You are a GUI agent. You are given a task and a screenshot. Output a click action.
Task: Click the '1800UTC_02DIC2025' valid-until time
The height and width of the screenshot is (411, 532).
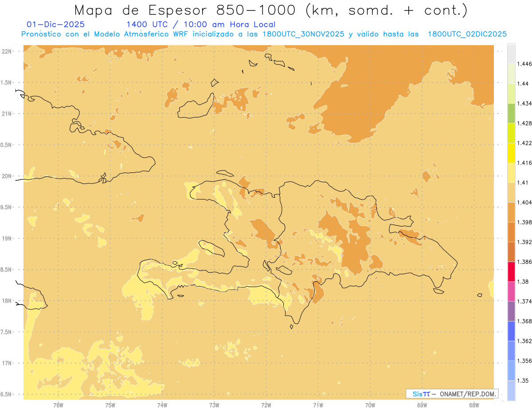click(x=467, y=34)
